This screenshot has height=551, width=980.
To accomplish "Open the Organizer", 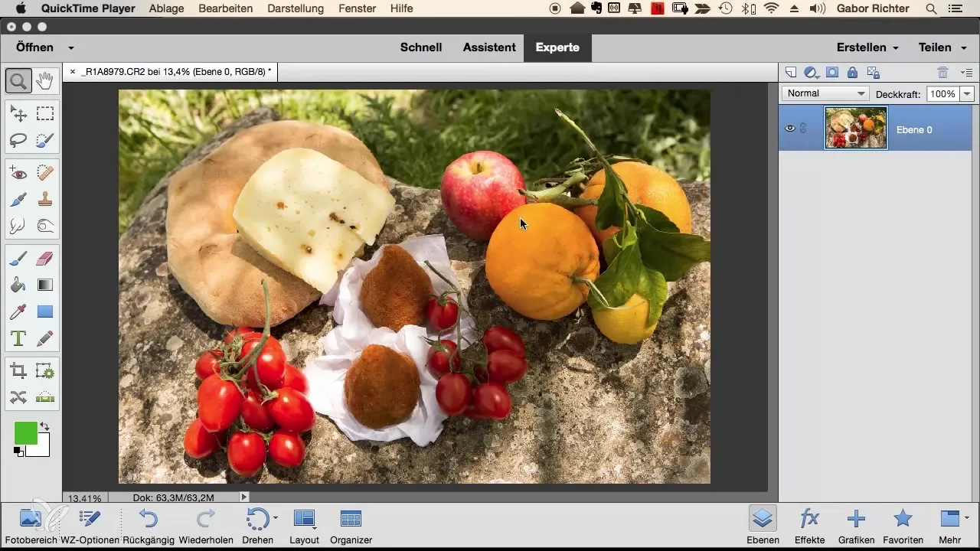I will (x=350, y=525).
